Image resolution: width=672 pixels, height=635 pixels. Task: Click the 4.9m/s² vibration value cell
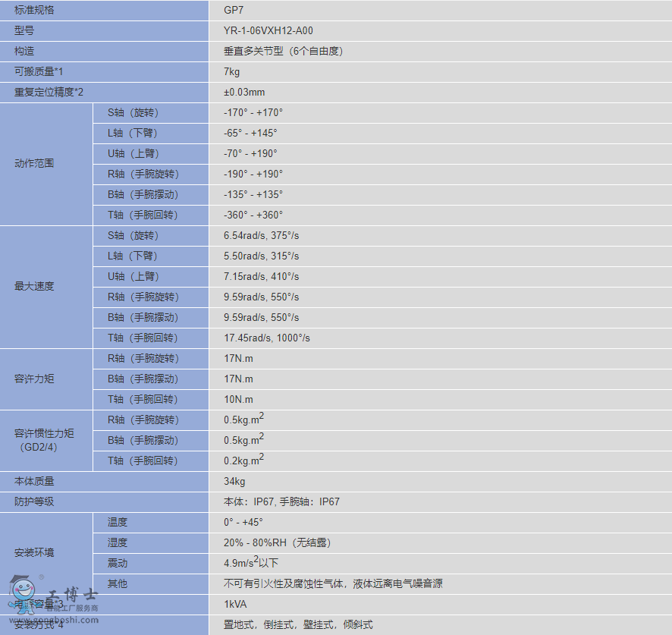[251, 563]
